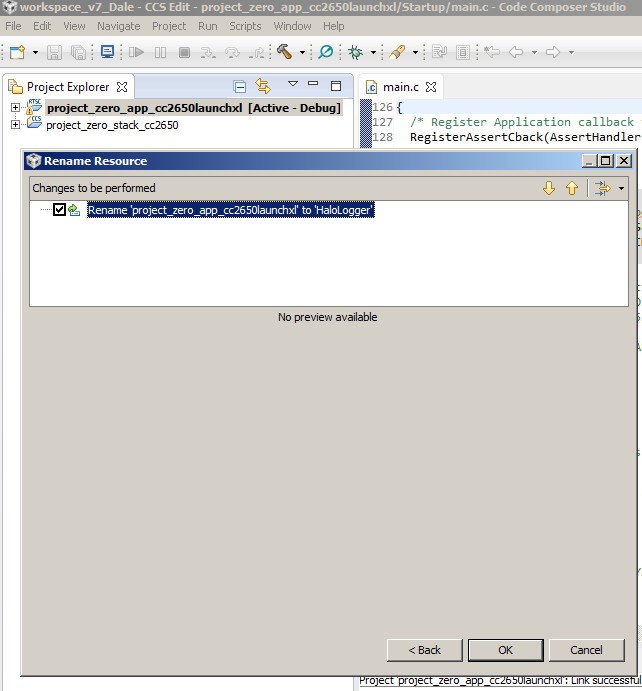The image size is (642, 691).
Task: Minimize the Project Explorer panel
Action: pos(313,83)
